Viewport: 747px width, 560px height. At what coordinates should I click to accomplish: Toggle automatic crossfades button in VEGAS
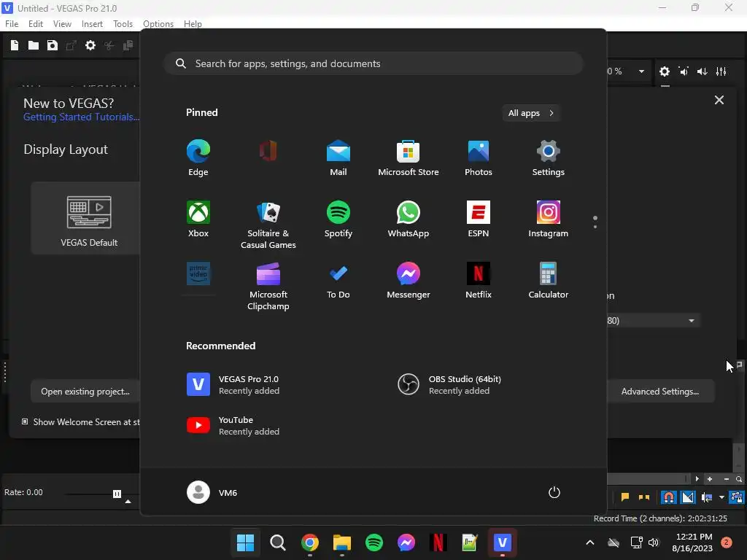coord(688,497)
